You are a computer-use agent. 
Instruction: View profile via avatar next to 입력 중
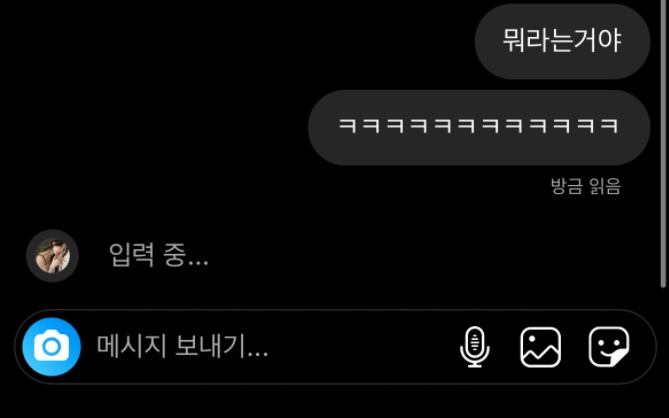pos(52,256)
